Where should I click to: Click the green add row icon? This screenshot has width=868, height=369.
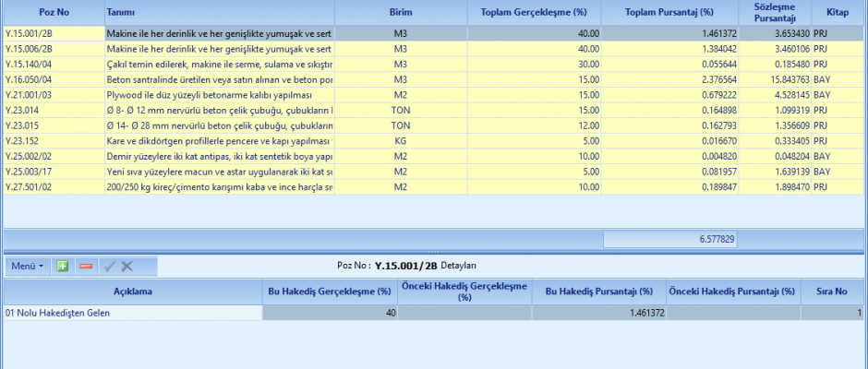click(63, 266)
